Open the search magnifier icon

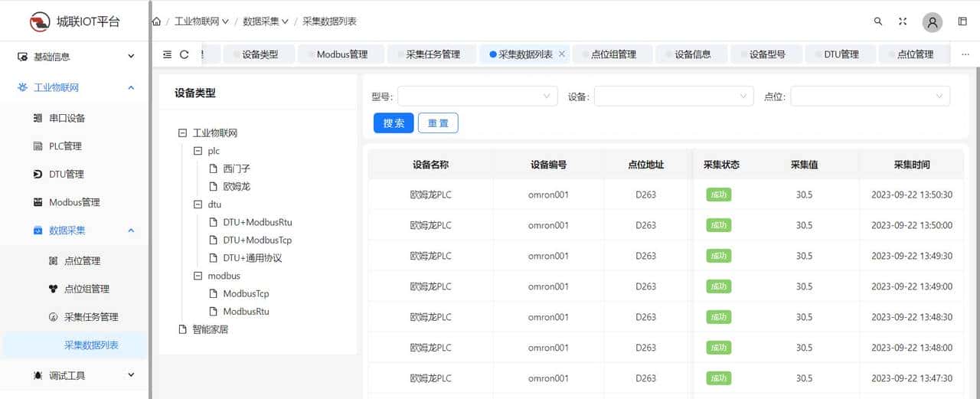(x=878, y=21)
